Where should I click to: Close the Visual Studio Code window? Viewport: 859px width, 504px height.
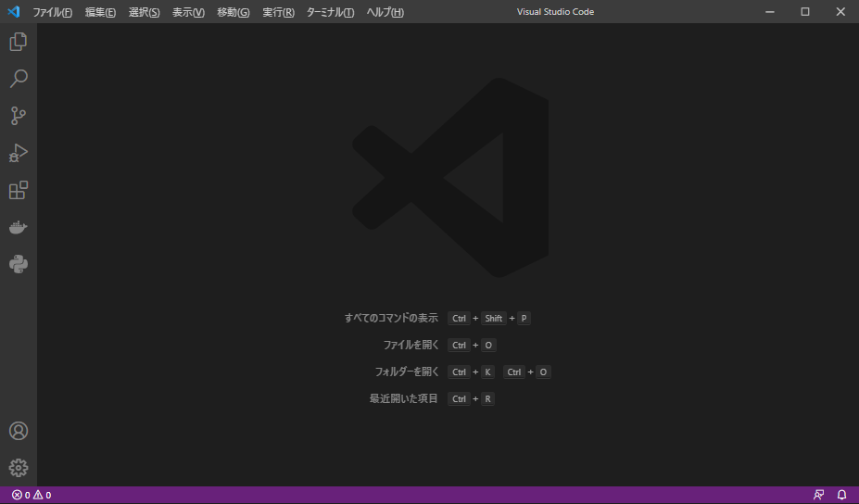840,11
